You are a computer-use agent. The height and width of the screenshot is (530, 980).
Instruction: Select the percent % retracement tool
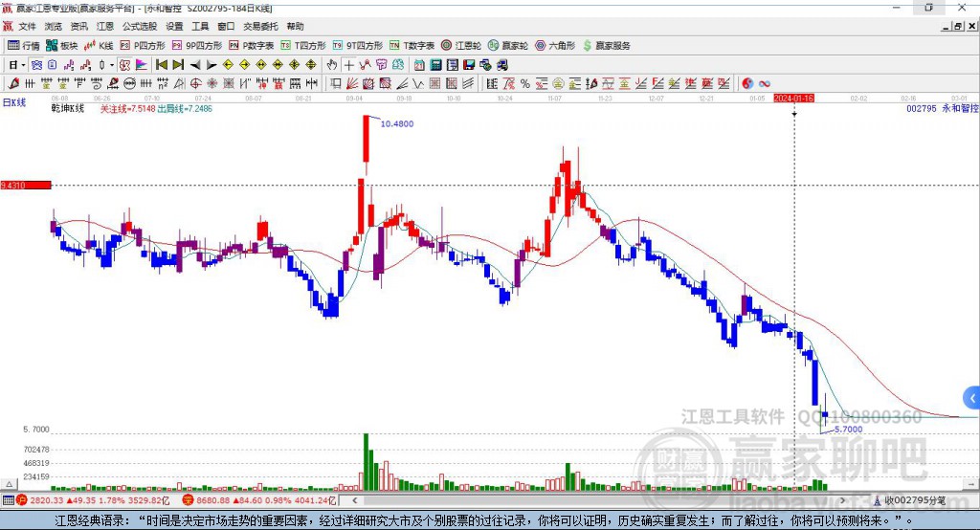(525, 83)
